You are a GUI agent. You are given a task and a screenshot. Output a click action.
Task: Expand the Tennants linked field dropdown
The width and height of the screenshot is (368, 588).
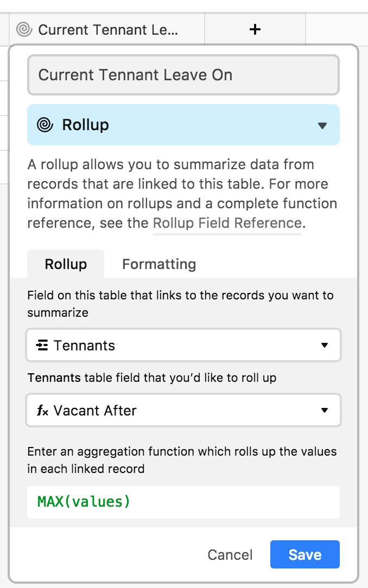(x=325, y=345)
